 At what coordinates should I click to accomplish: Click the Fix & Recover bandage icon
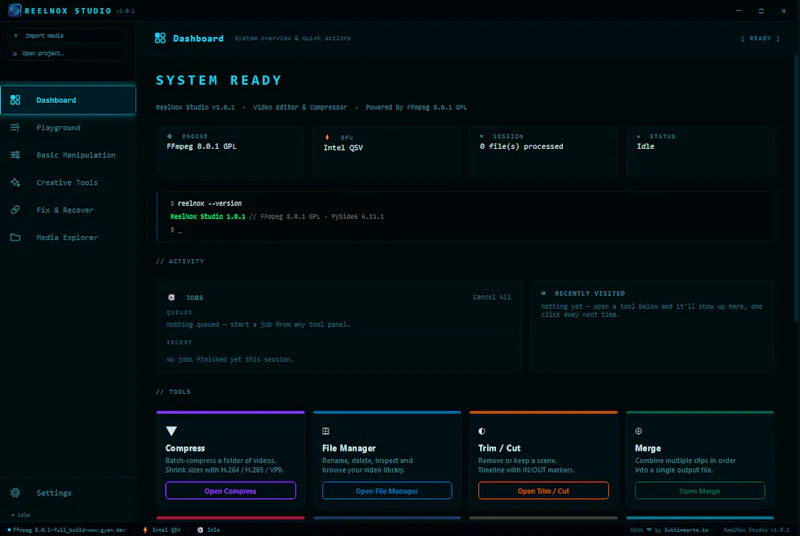[15, 210]
